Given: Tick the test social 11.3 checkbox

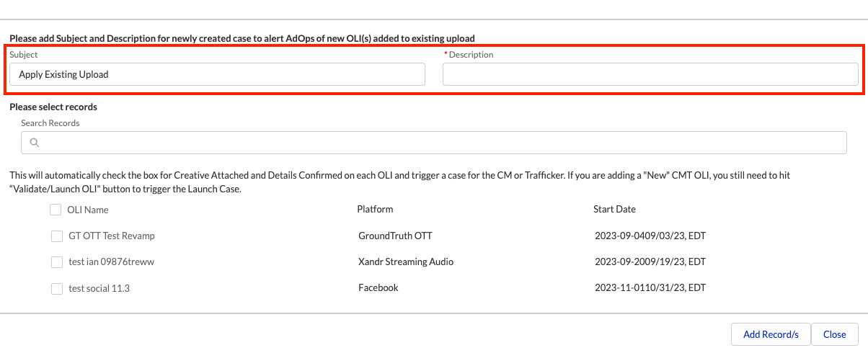Looking at the screenshot, I should (x=57, y=288).
